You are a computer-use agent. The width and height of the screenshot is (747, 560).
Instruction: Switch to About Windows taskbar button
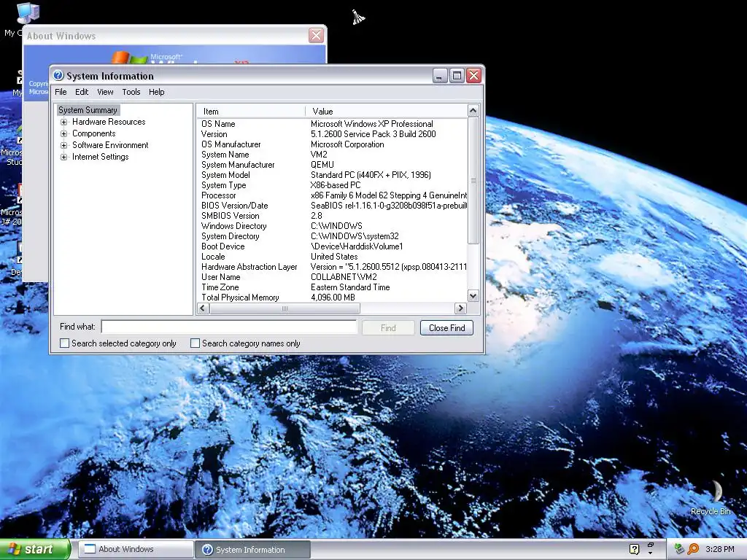(x=136, y=549)
